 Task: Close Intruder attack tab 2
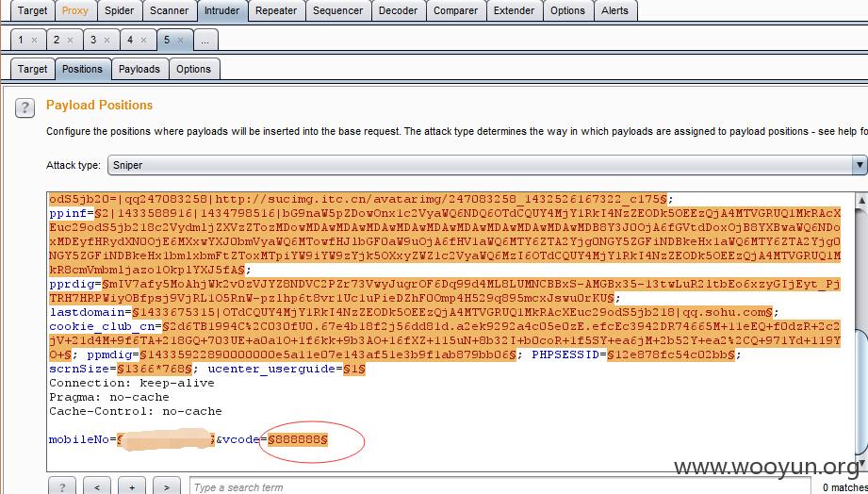coord(71,40)
